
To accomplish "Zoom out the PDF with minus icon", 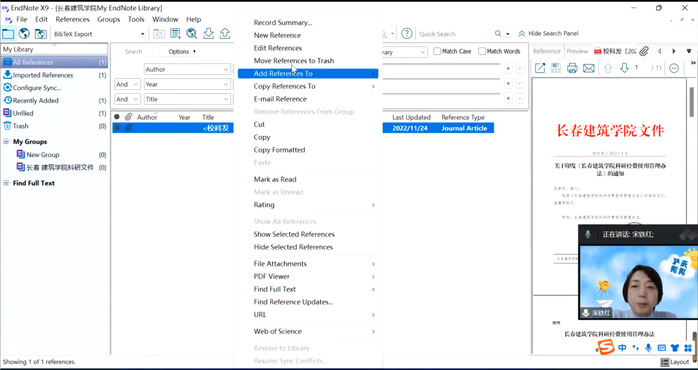I will 674,68.
